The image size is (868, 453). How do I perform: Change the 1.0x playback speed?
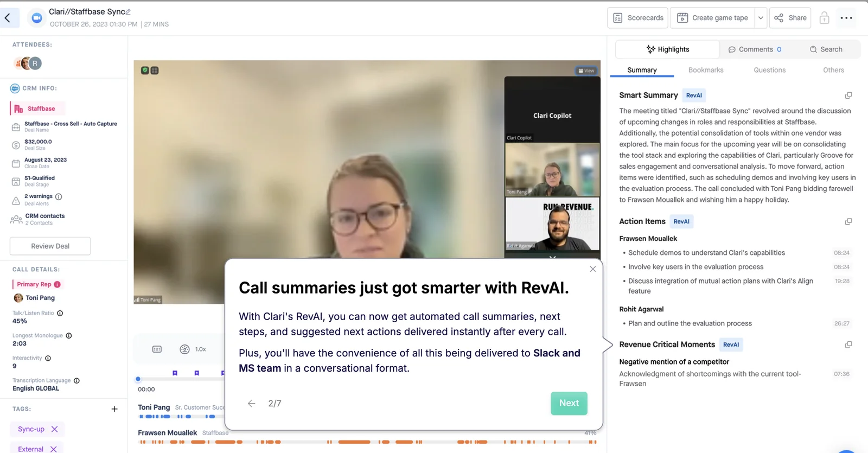pos(193,349)
